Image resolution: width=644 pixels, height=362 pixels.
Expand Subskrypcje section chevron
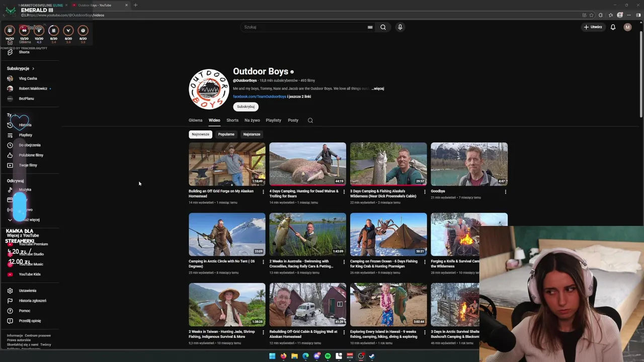[33, 68]
